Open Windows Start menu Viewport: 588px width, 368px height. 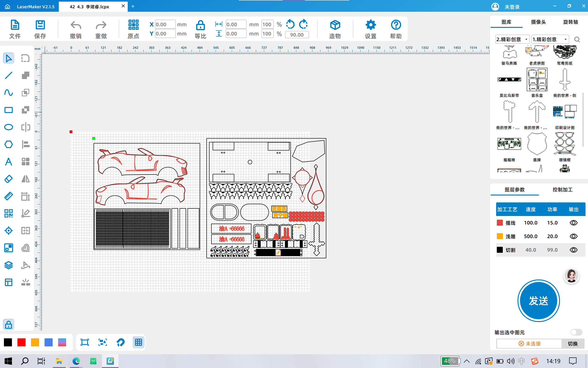pyautogui.click(x=8, y=361)
